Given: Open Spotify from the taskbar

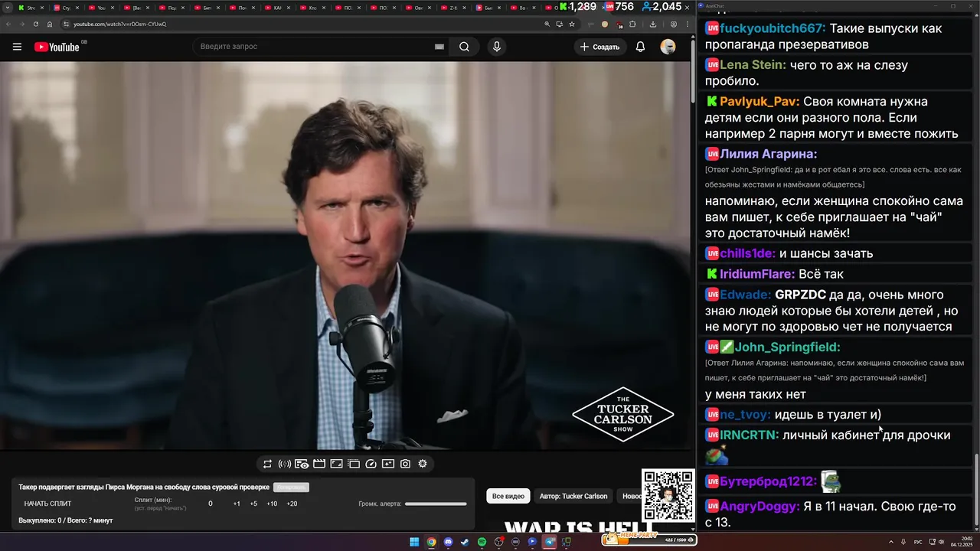Looking at the screenshot, I should (x=482, y=542).
